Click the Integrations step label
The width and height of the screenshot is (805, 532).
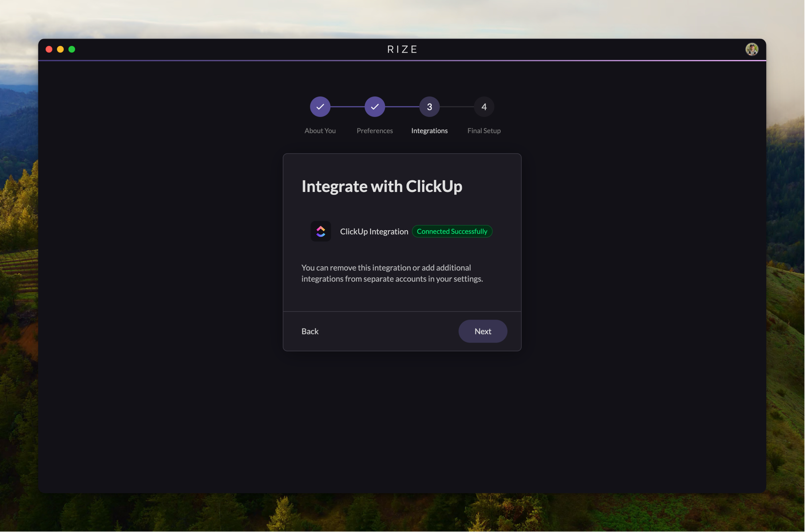tap(429, 131)
